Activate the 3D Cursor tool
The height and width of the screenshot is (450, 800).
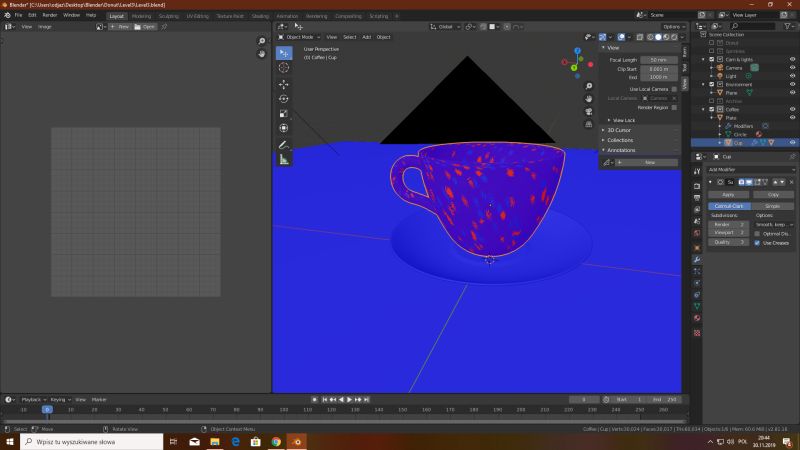click(284, 68)
